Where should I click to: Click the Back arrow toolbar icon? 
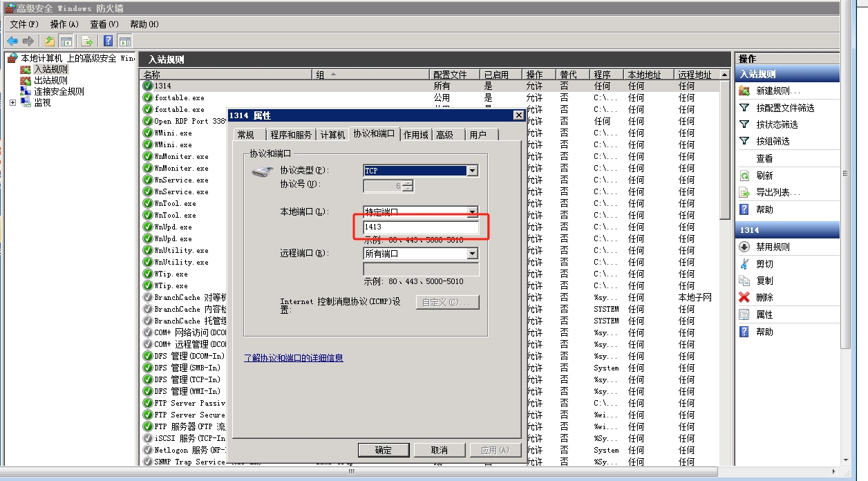12,41
